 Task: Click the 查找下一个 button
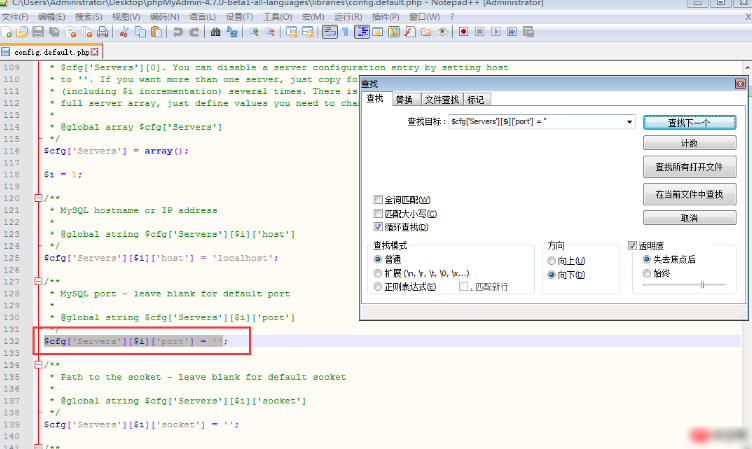(x=690, y=123)
